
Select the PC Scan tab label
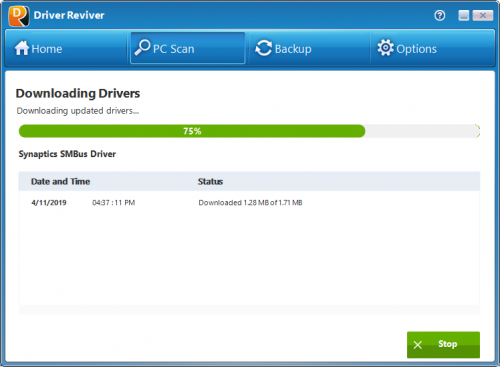tap(174, 49)
